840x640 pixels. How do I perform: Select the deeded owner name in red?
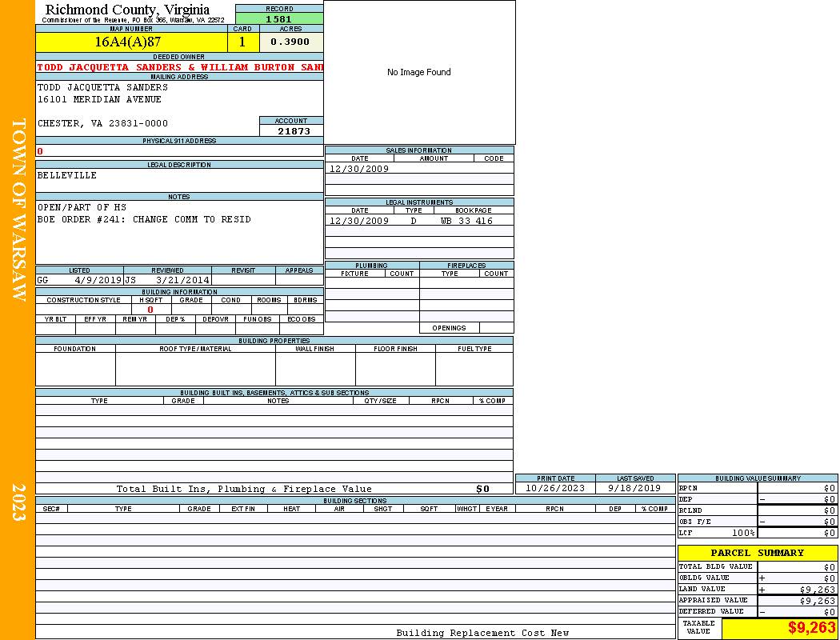[x=180, y=68]
